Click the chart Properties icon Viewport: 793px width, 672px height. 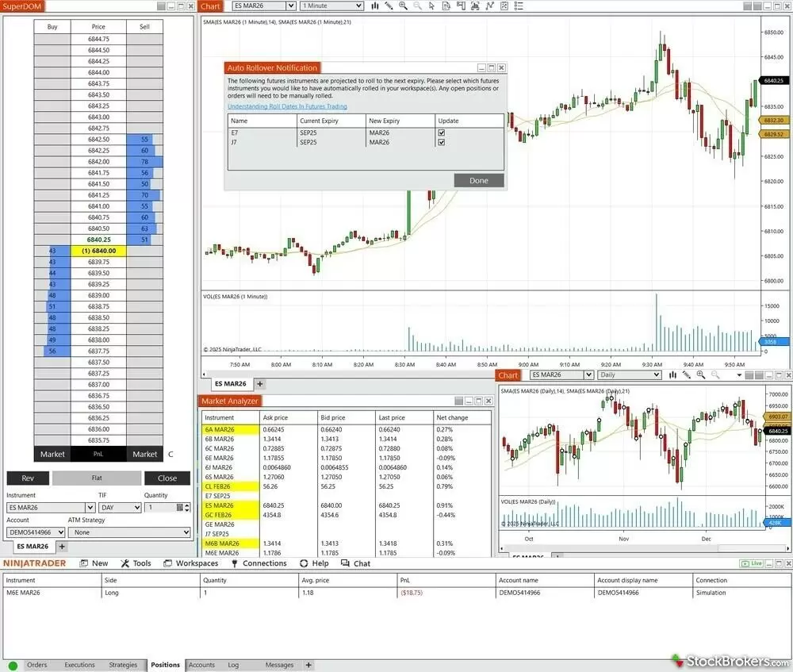(x=504, y=6)
